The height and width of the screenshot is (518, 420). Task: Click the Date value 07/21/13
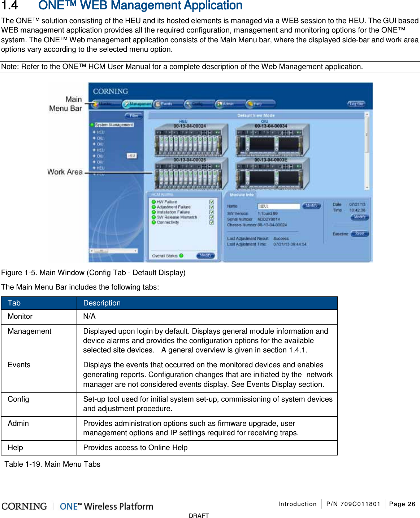(357, 205)
